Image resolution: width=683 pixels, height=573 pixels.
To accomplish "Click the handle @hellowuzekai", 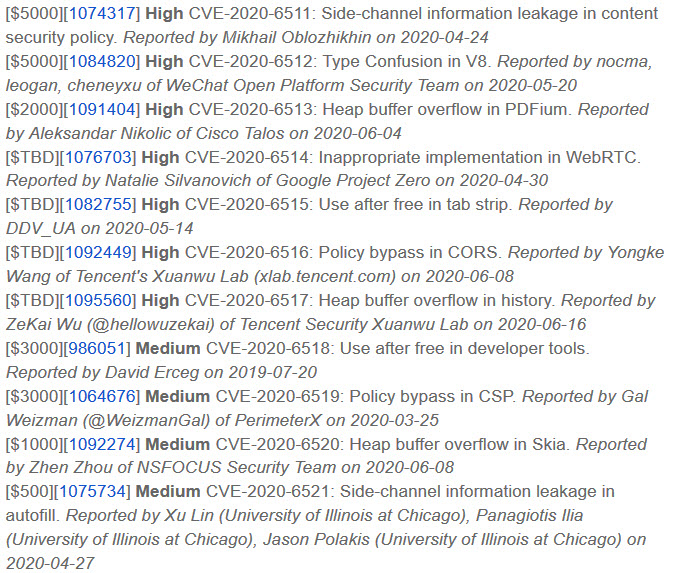I will (153, 324).
